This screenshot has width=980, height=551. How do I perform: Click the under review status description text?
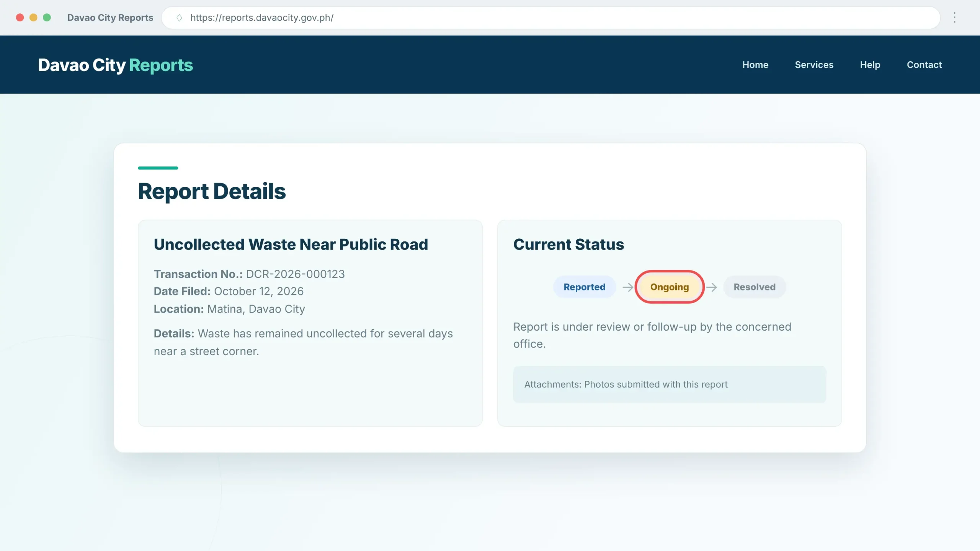tap(652, 335)
